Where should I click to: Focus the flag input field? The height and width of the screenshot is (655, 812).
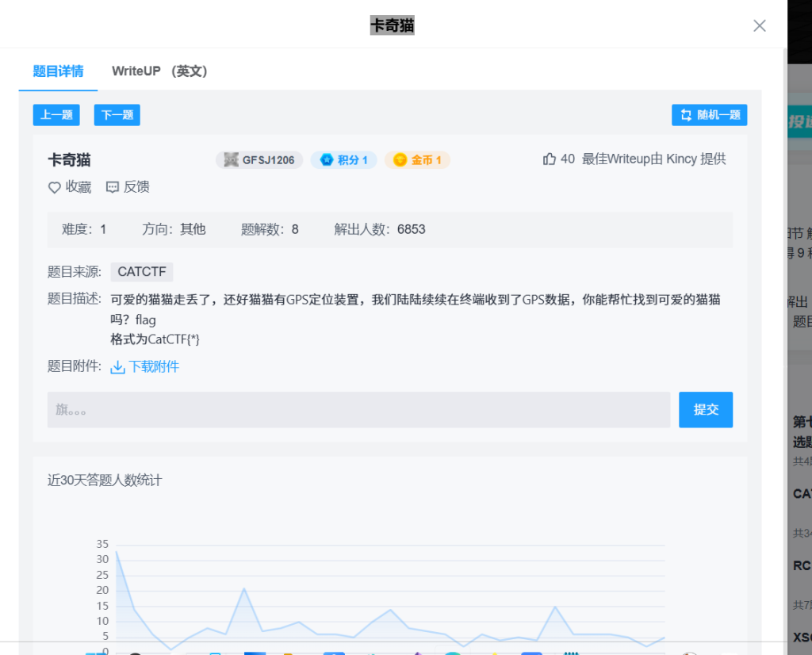pyautogui.click(x=358, y=410)
